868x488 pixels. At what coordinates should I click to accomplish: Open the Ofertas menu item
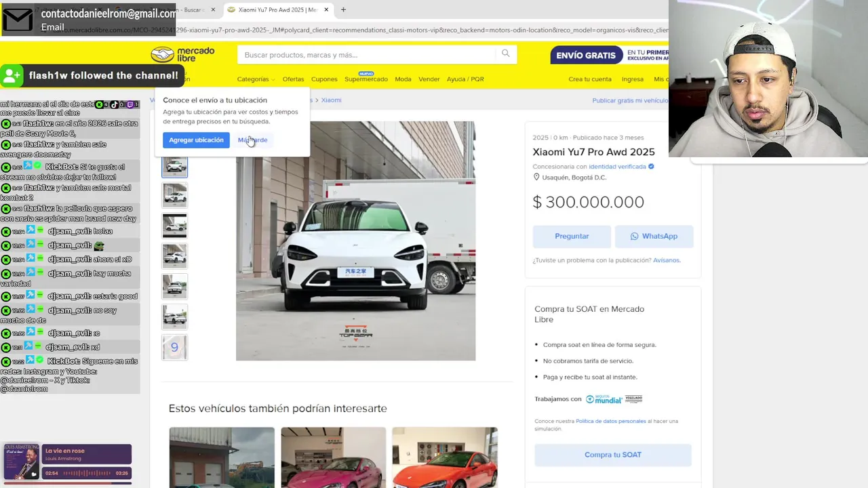point(293,79)
